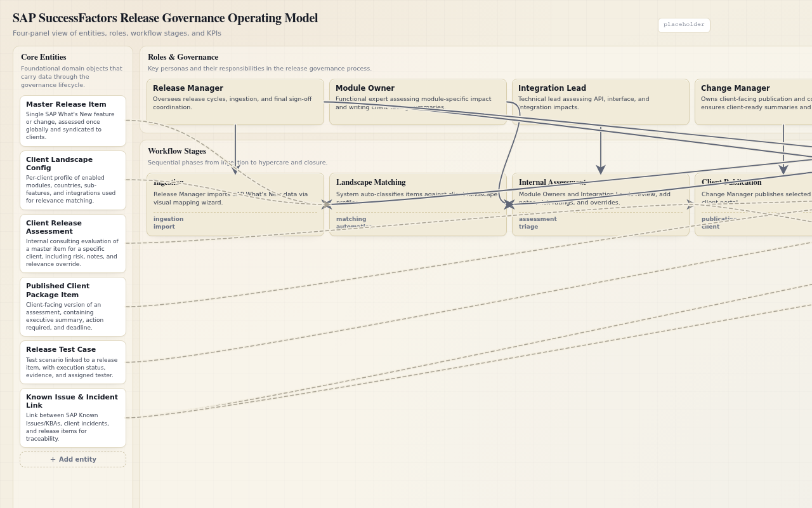Open the Known Issue & Incident Link card

coord(73,418)
